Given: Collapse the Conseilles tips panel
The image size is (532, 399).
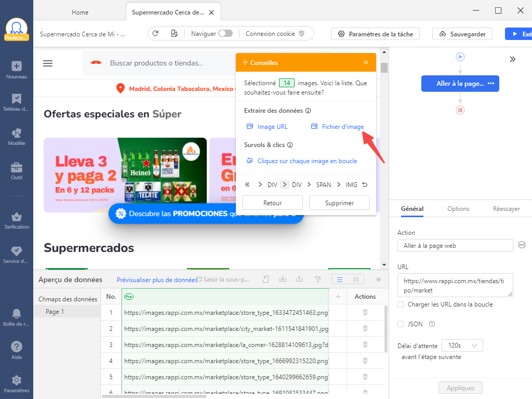Looking at the screenshot, I should tap(366, 62).
